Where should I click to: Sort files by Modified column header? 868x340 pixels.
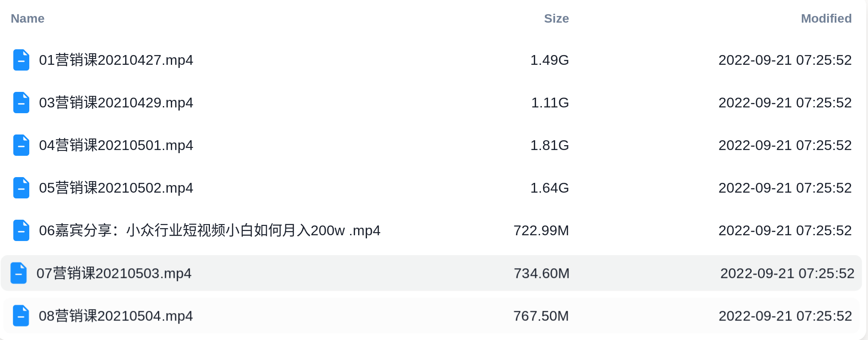pyautogui.click(x=826, y=19)
